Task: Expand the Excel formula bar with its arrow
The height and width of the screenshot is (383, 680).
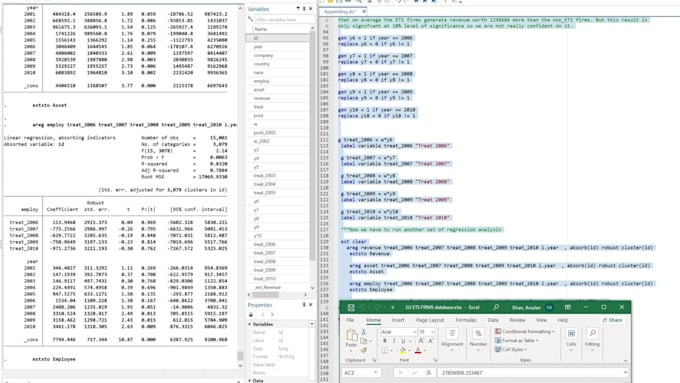Action: tap(625, 373)
